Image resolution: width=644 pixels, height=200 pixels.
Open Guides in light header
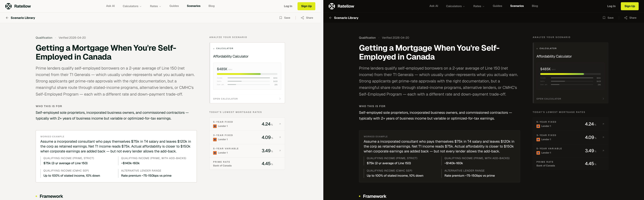174,6
